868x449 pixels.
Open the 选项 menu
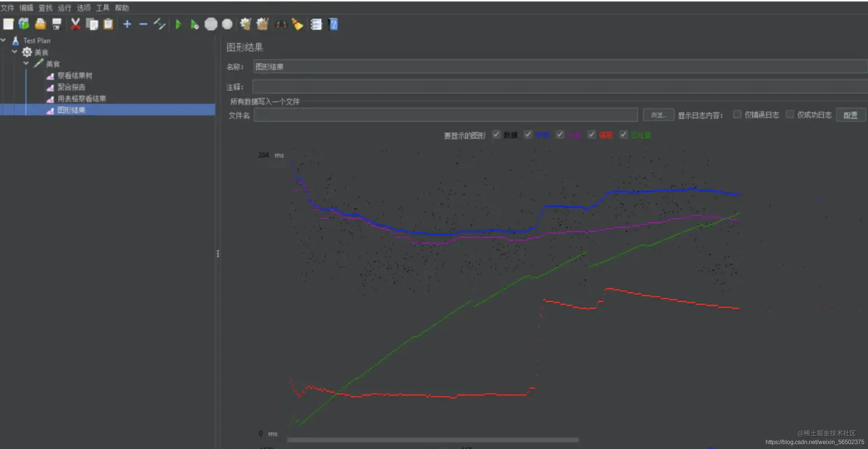[x=84, y=8]
